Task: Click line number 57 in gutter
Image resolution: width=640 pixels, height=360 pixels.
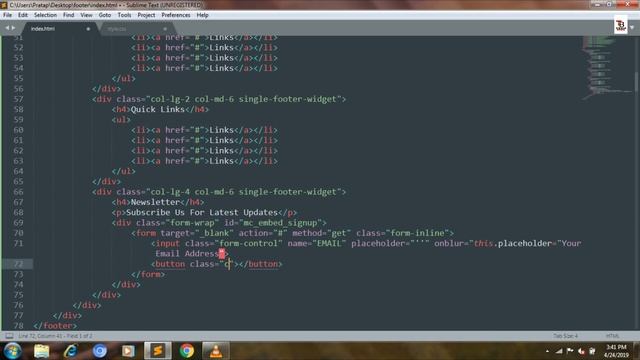Action: click(x=18, y=99)
